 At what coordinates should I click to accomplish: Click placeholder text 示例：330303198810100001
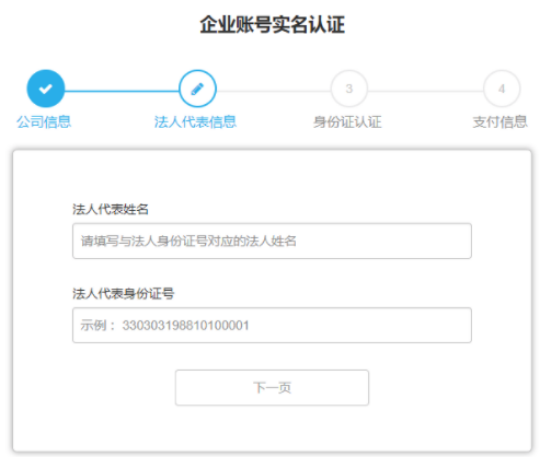coord(165,325)
